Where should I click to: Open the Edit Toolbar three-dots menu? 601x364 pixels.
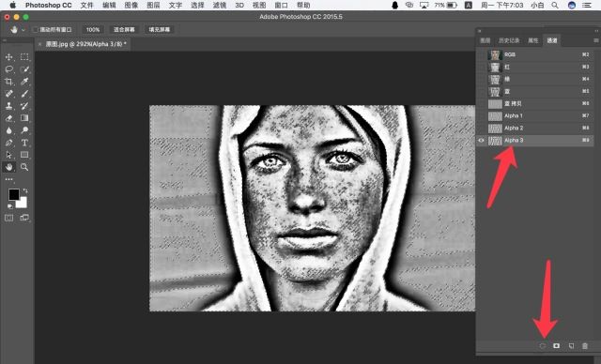[8, 179]
